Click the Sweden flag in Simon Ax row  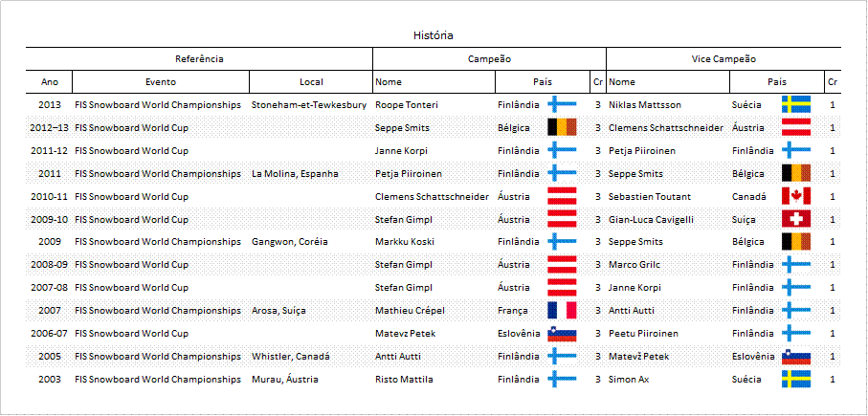(796, 380)
